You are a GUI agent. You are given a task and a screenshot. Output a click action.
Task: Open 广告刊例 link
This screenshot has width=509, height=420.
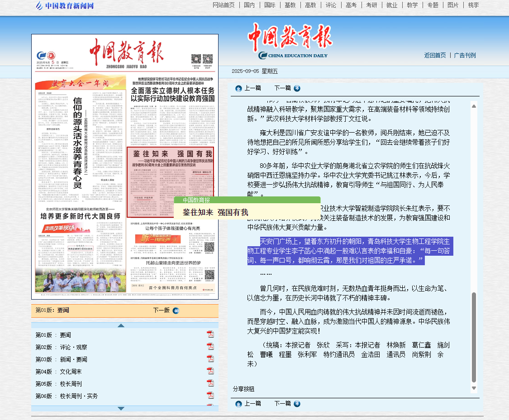[465, 55]
